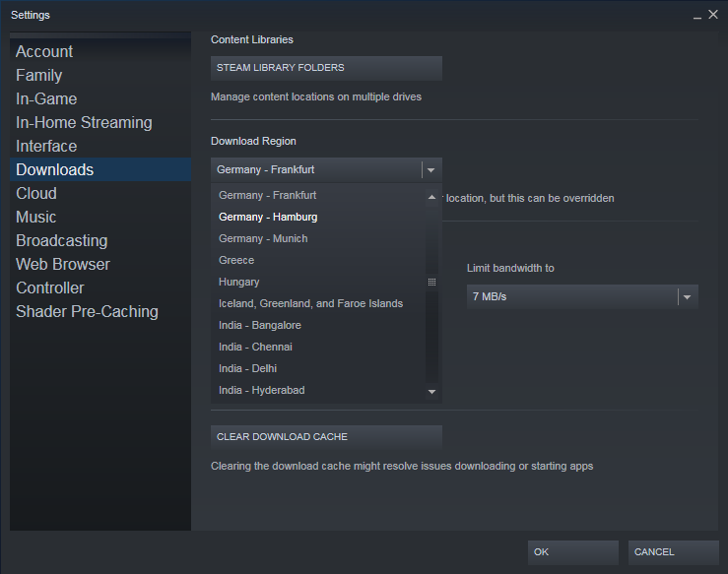Switch to Interface settings

coord(100,146)
